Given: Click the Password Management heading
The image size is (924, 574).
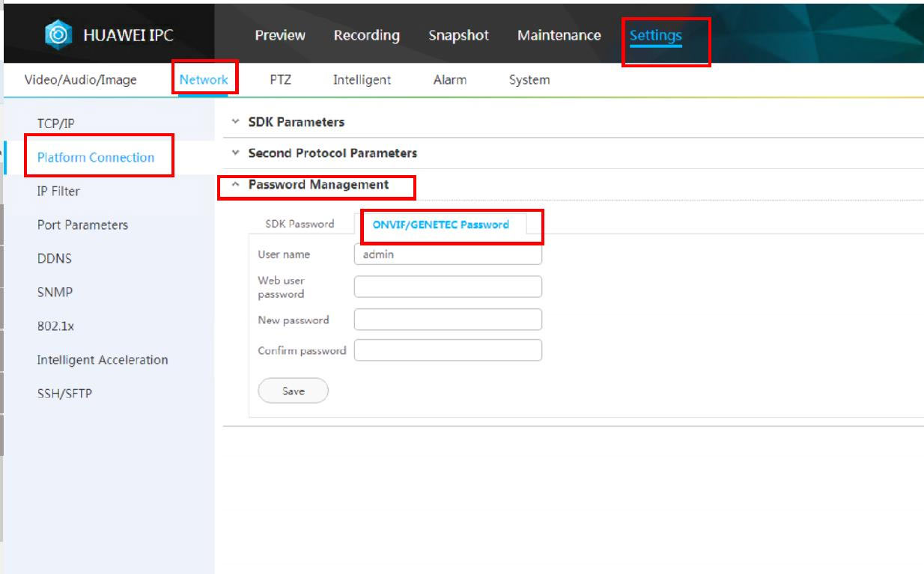Looking at the screenshot, I should tap(318, 184).
